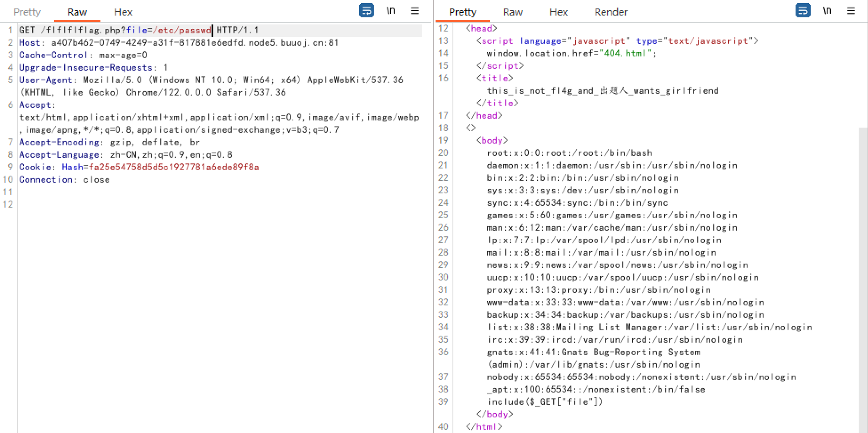The image size is (868, 433).
Task: Click the games:x:5:60 line
Action: click(612, 215)
